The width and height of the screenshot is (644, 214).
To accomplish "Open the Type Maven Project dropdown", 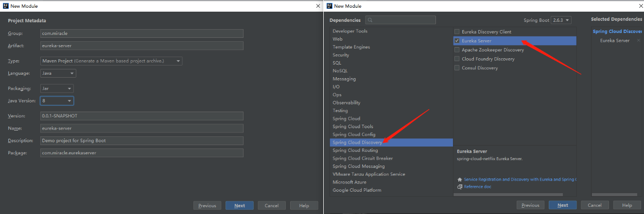I will coord(111,61).
